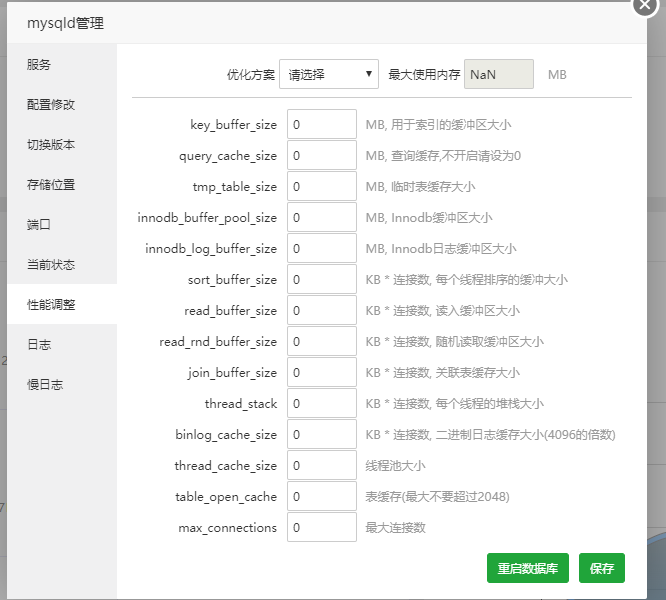Open the 日志 tab
The image size is (666, 600).
62,344
